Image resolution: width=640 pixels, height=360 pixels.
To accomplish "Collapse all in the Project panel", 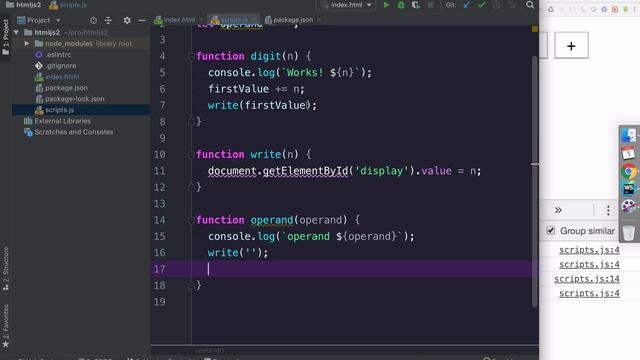I will coord(108,20).
